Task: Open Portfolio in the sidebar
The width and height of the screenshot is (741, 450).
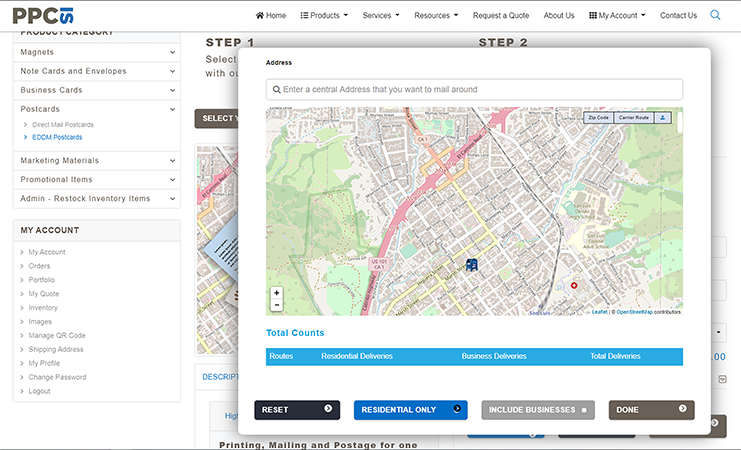Action: [x=42, y=280]
